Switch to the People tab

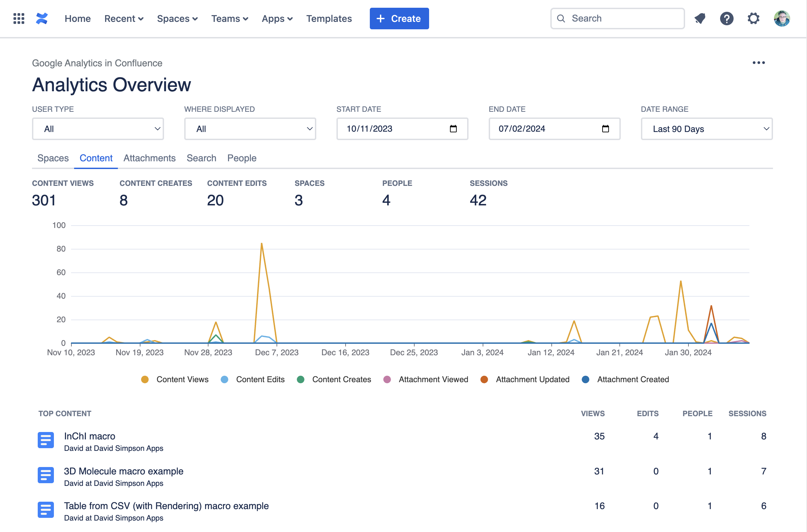tap(241, 158)
